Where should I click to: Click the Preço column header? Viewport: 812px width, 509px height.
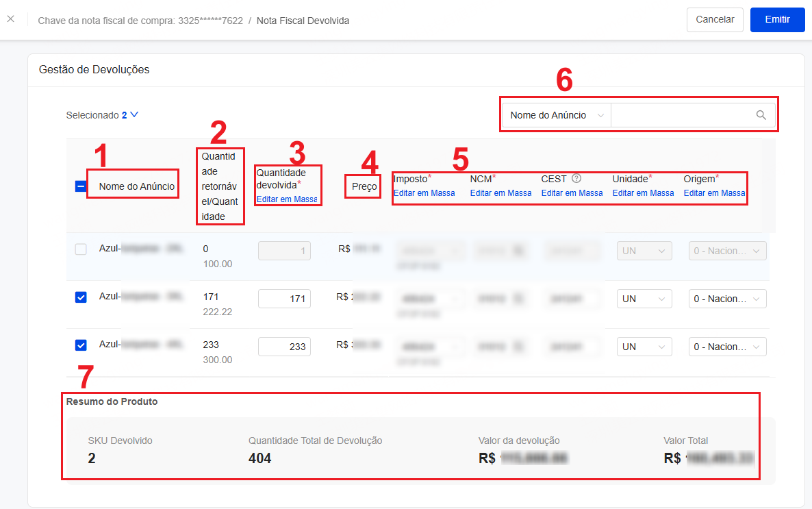[364, 186]
